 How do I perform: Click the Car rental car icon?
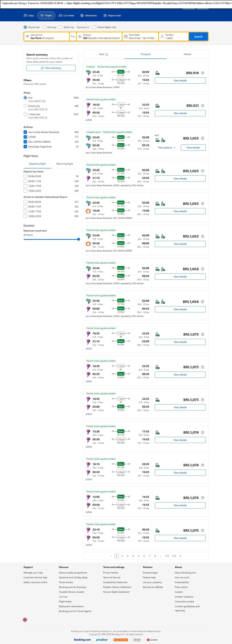pyautogui.click(x=61, y=15)
